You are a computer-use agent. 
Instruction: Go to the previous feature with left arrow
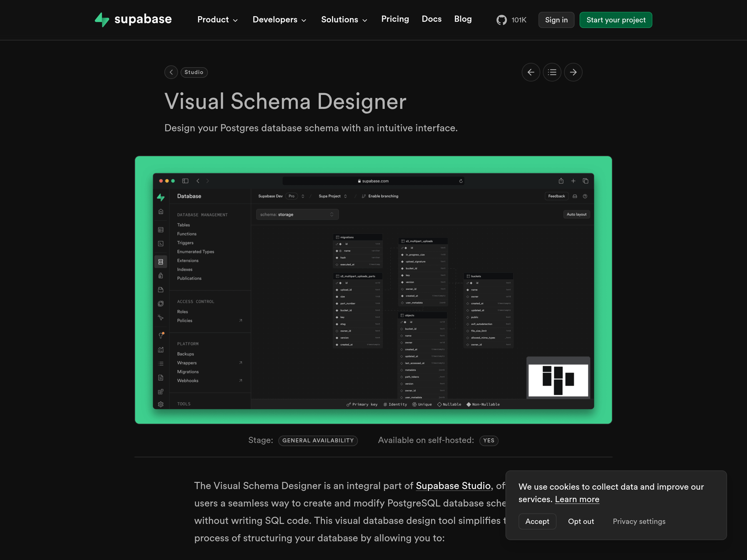click(531, 72)
